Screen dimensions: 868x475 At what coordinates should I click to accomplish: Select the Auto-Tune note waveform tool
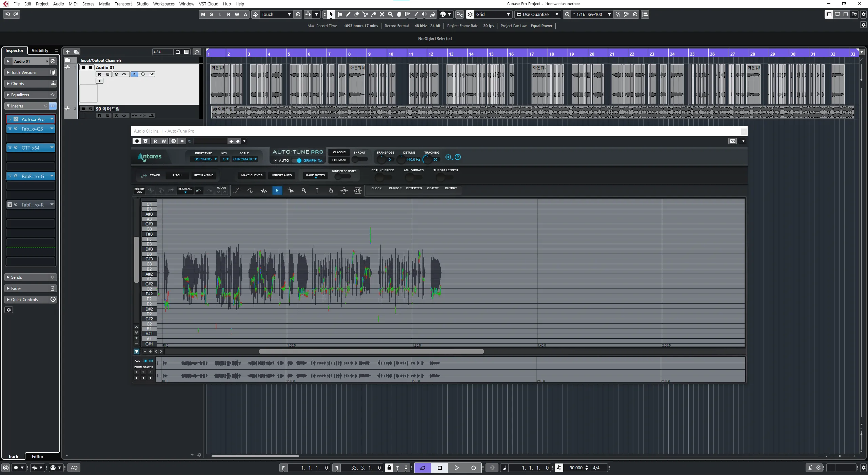(264, 191)
